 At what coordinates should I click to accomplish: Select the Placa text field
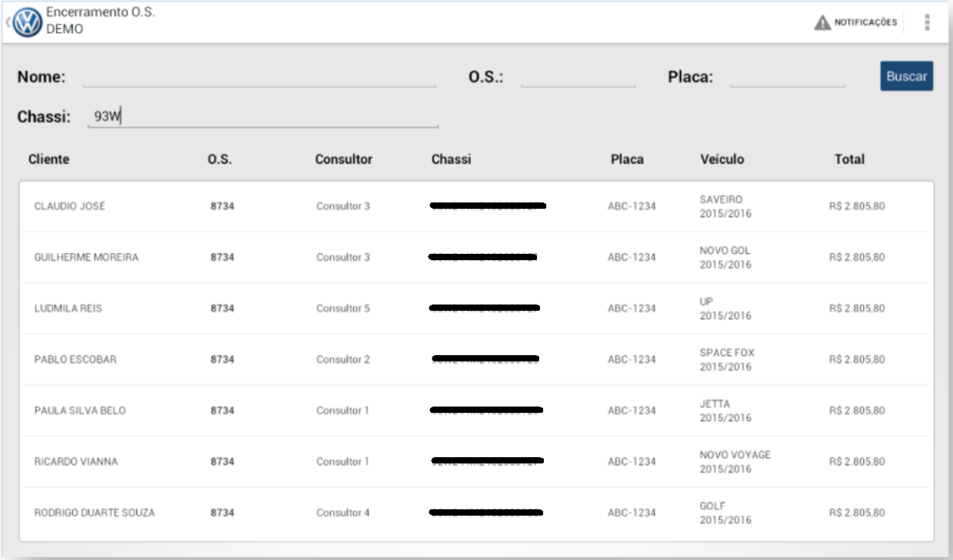point(787,77)
